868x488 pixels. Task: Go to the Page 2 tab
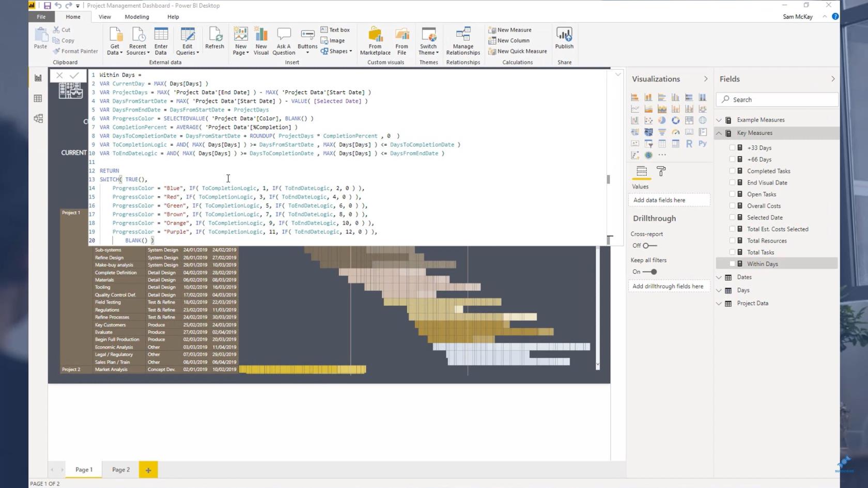[x=121, y=470]
